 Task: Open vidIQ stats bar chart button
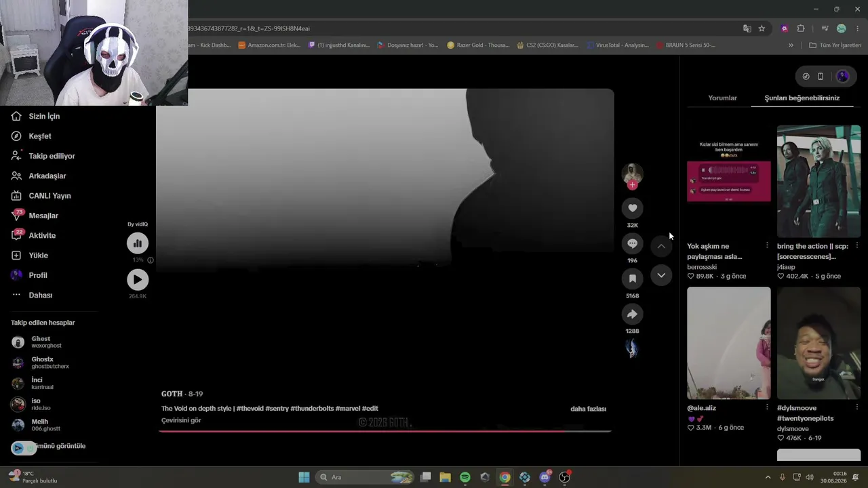138,243
